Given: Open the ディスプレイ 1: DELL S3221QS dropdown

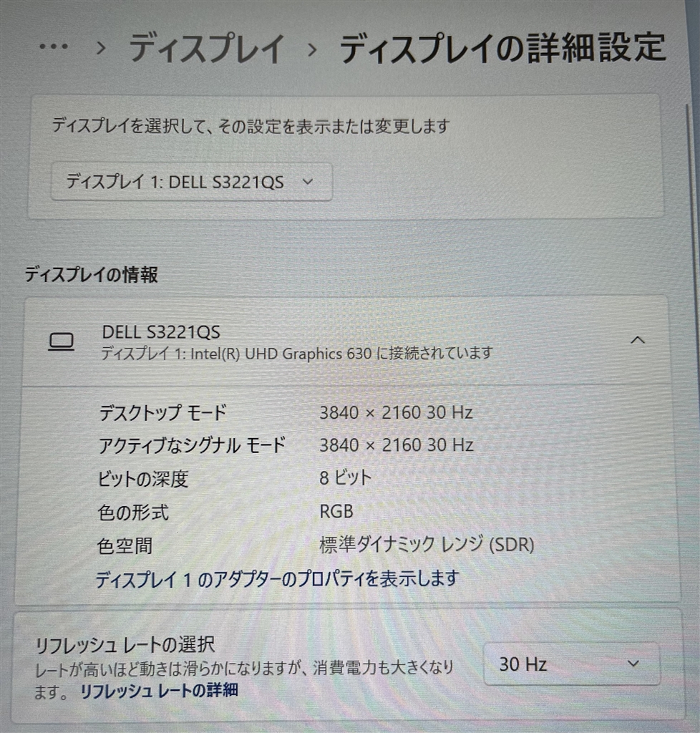Looking at the screenshot, I should 192,182.
